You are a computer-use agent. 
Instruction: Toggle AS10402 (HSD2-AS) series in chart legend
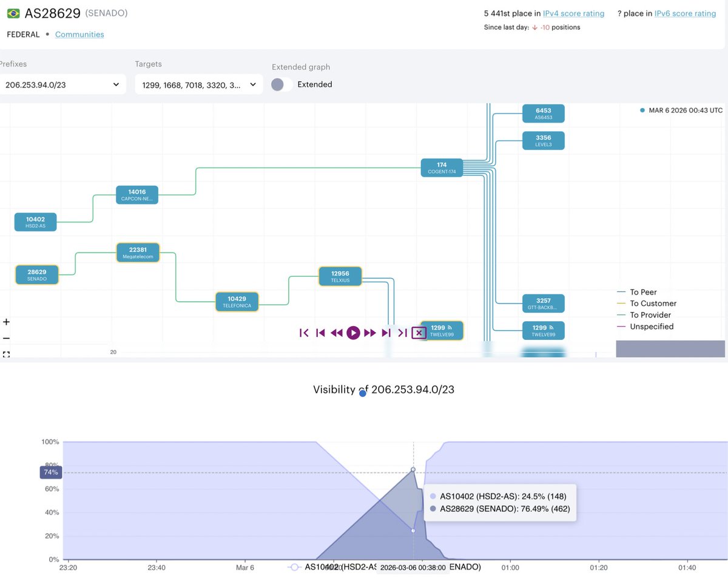(332, 566)
